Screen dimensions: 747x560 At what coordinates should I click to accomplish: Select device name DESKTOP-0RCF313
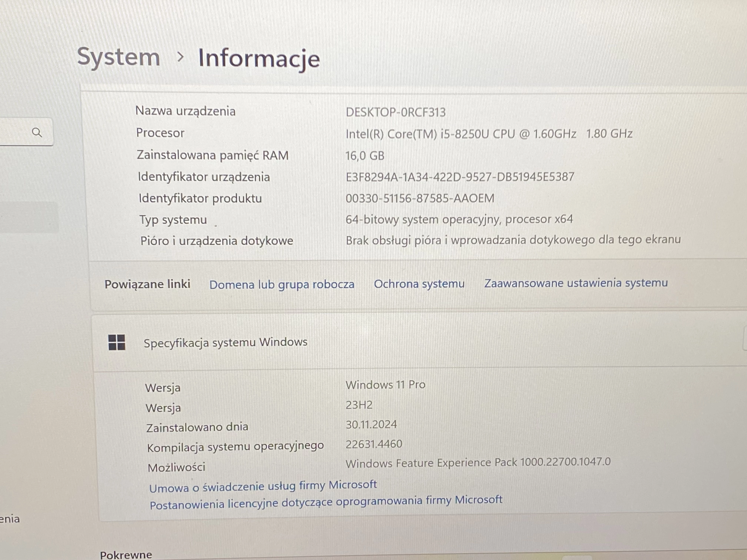click(395, 112)
